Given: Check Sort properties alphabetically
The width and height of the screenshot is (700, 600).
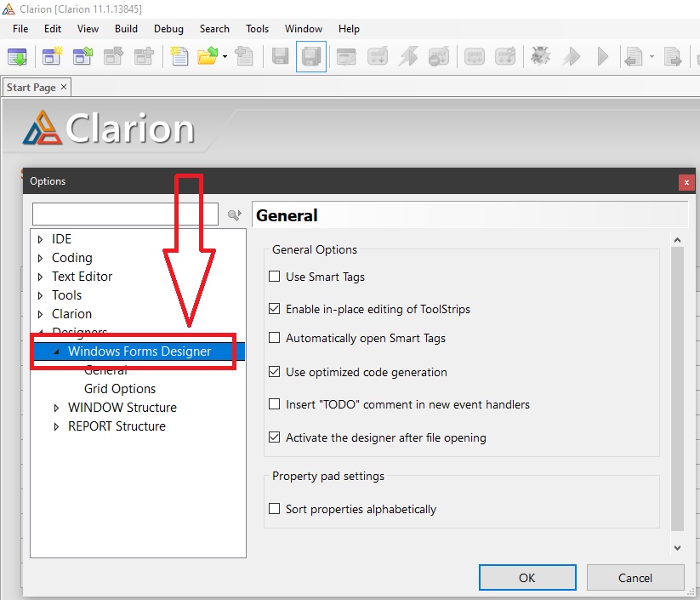Looking at the screenshot, I should (x=274, y=509).
